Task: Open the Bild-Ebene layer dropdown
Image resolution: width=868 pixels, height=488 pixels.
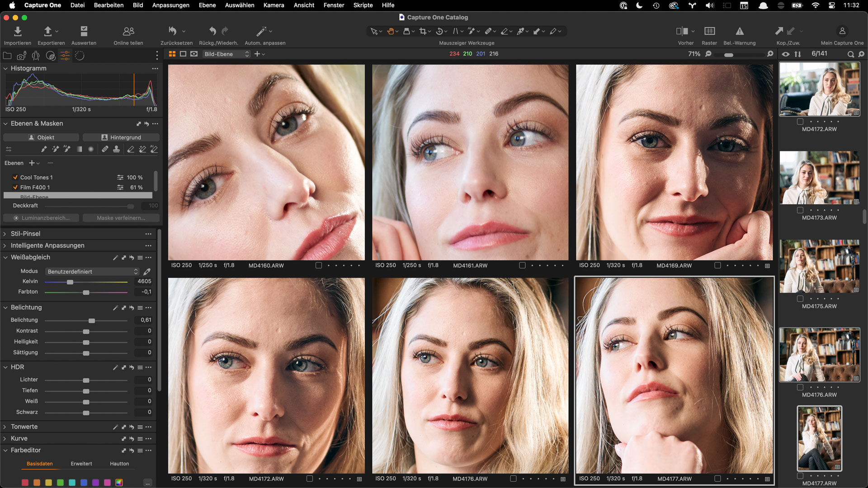Action: [226, 54]
